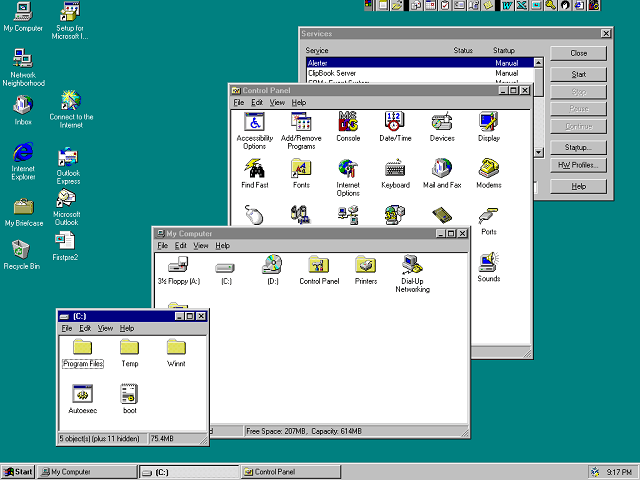Open the Windows Start menu
Image resolution: width=640 pixels, height=480 pixels.
[18, 472]
